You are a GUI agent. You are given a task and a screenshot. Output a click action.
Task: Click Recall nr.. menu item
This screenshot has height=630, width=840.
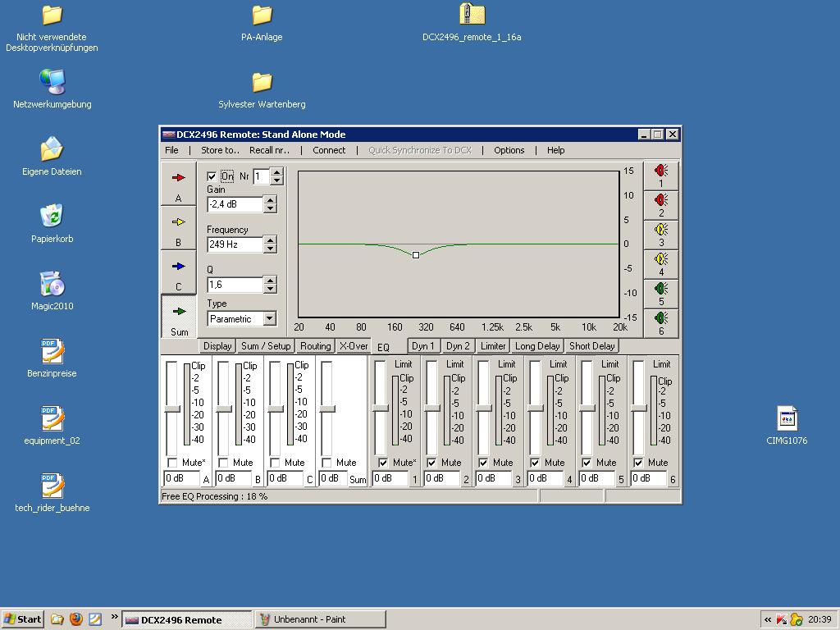coord(269,150)
